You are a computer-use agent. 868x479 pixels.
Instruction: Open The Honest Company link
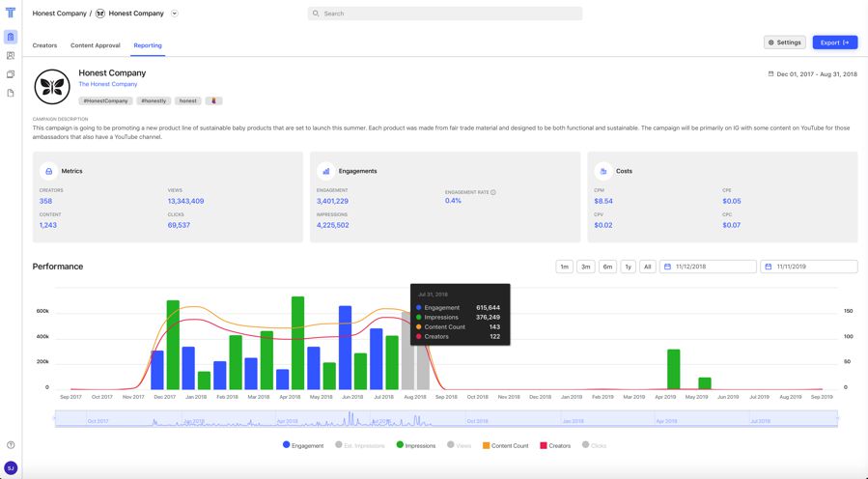pyautogui.click(x=108, y=84)
